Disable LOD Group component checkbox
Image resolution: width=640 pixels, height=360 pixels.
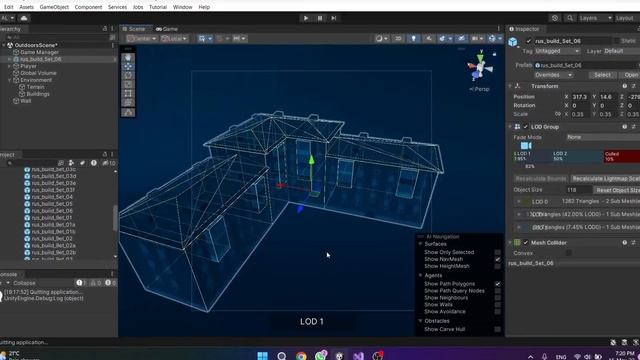pyautogui.click(x=526, y=127)
